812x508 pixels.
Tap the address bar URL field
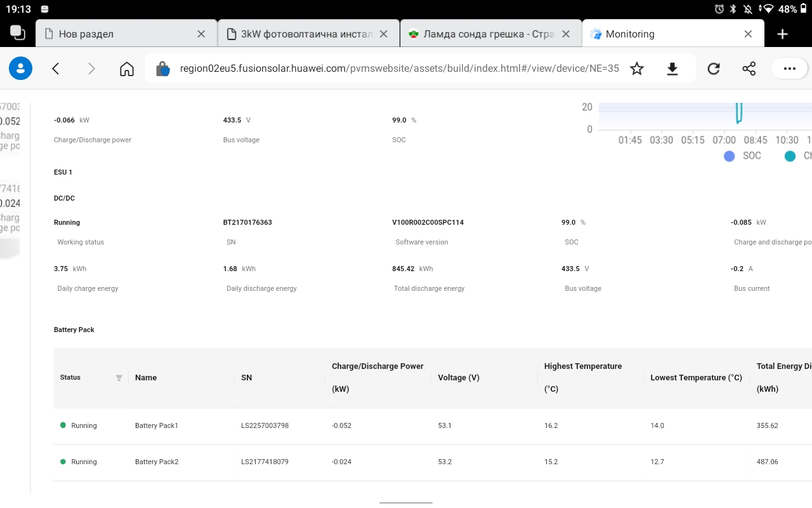coord(398,69)
